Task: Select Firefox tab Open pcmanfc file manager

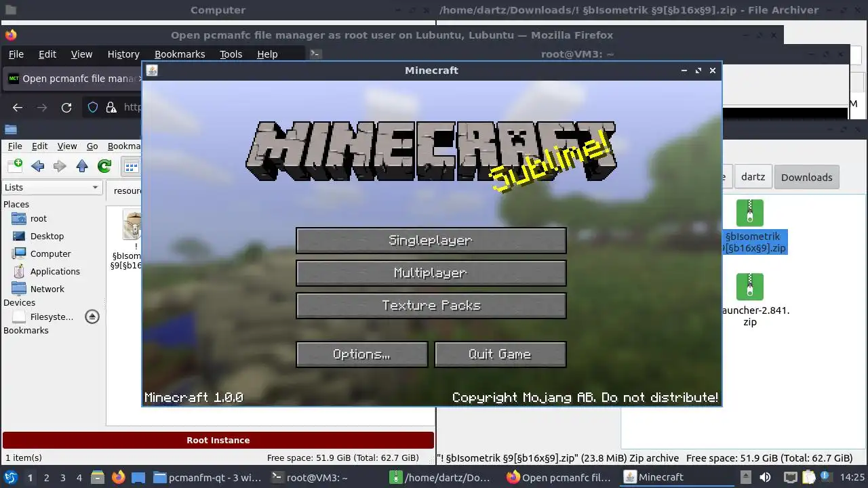Action: 73,79
